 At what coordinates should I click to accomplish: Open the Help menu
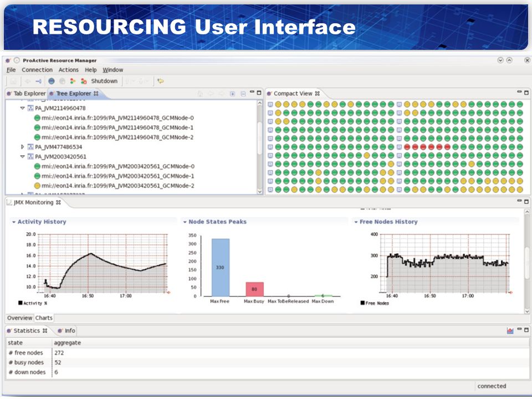[90, 70]
